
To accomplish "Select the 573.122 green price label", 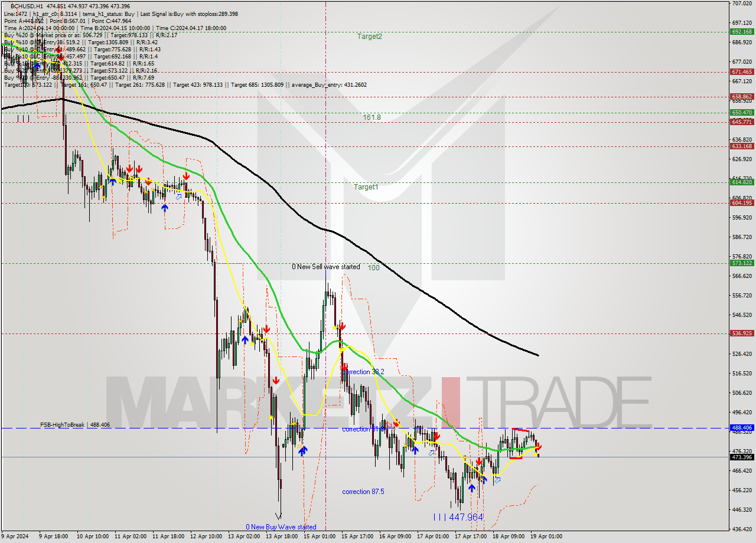I will pos(742,263).
